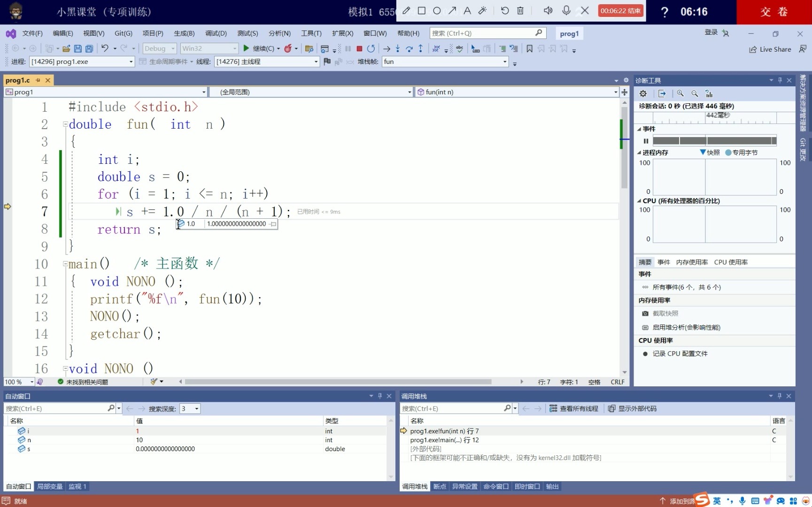Image resolution: width=812 pixels, height=507 pixels.
Task: Select the text annotation tool
Action: [x=467, y=10]
